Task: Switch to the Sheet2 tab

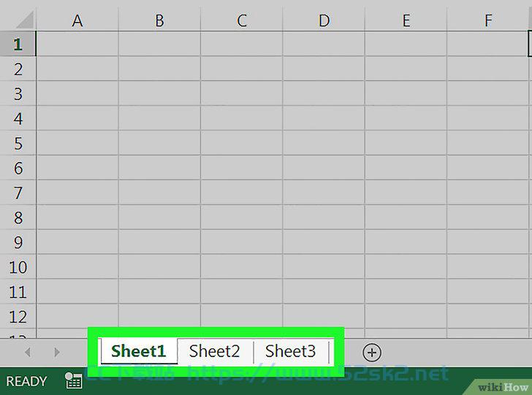Action: (x=215, y=351)
